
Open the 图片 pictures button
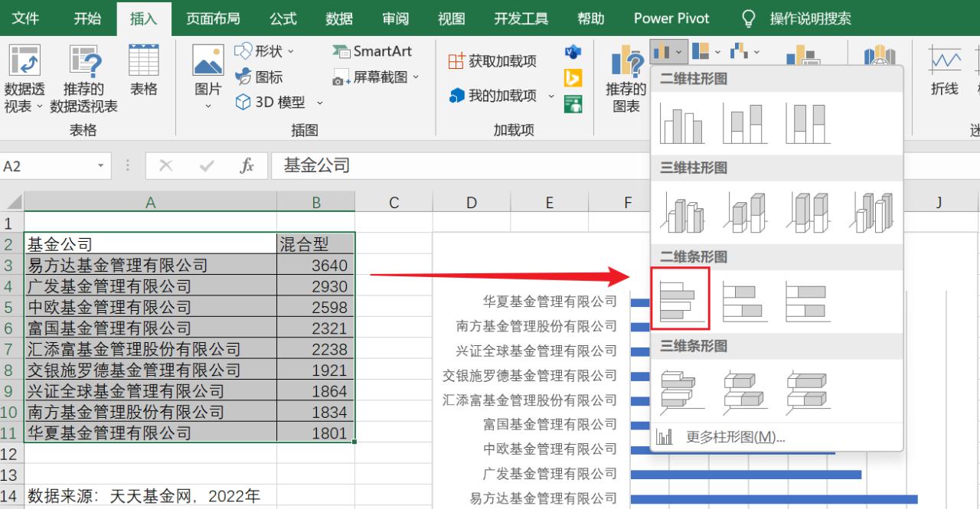[208, 77]
